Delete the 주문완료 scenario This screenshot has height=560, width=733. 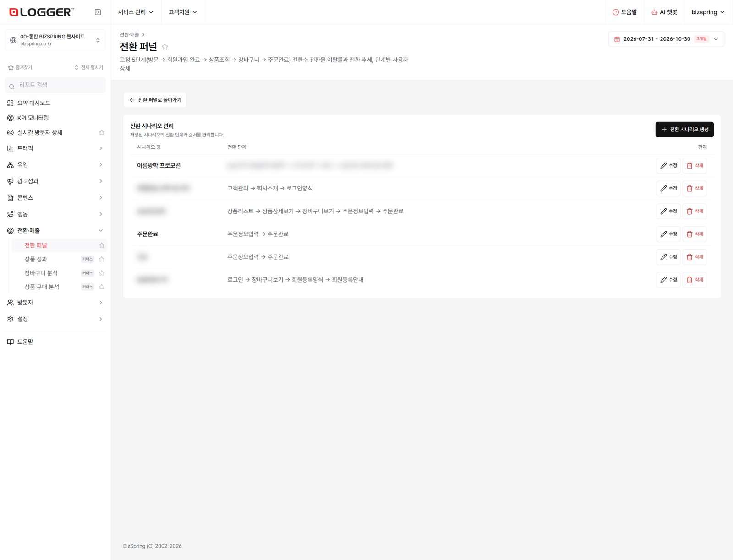click(695, 234)
